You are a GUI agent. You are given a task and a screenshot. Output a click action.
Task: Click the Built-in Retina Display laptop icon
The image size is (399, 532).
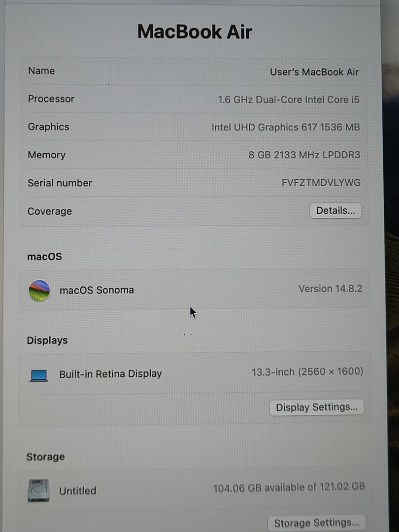click(x=39, y=375)
